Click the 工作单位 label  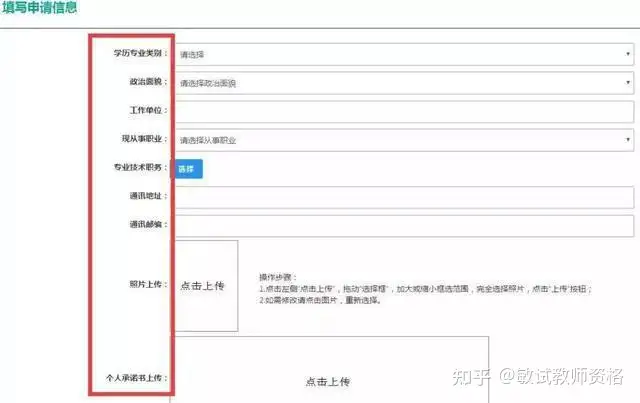(x=148, y=110)
